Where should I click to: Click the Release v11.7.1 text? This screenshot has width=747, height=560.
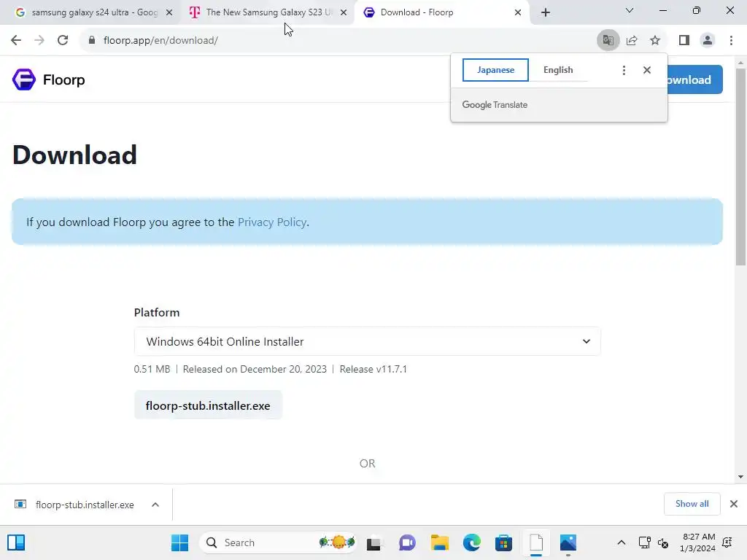373,369
